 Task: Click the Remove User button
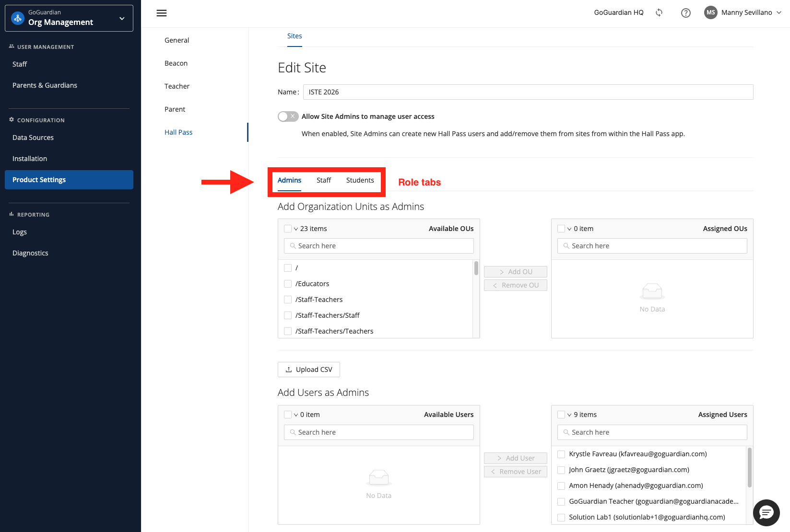tap(516, 472)
